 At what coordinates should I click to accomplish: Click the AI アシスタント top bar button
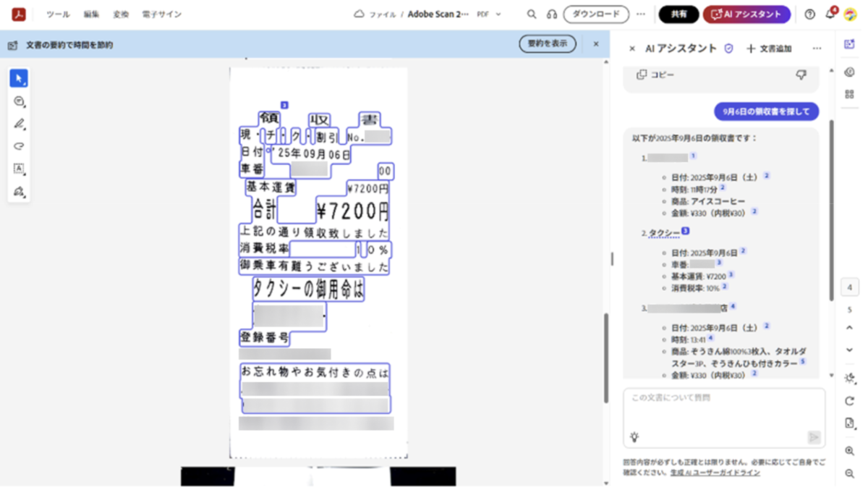(747, 14)
